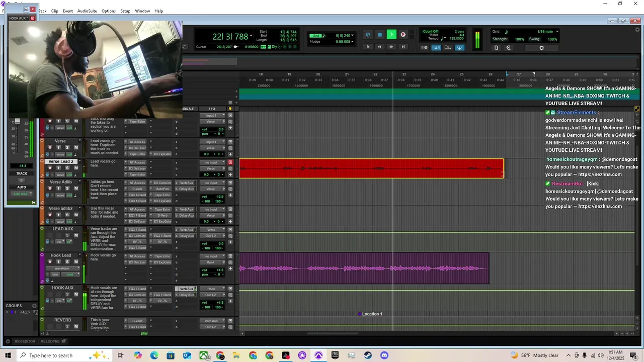Open Delay Aux send on LEAD AUX

tap(186, 236)
